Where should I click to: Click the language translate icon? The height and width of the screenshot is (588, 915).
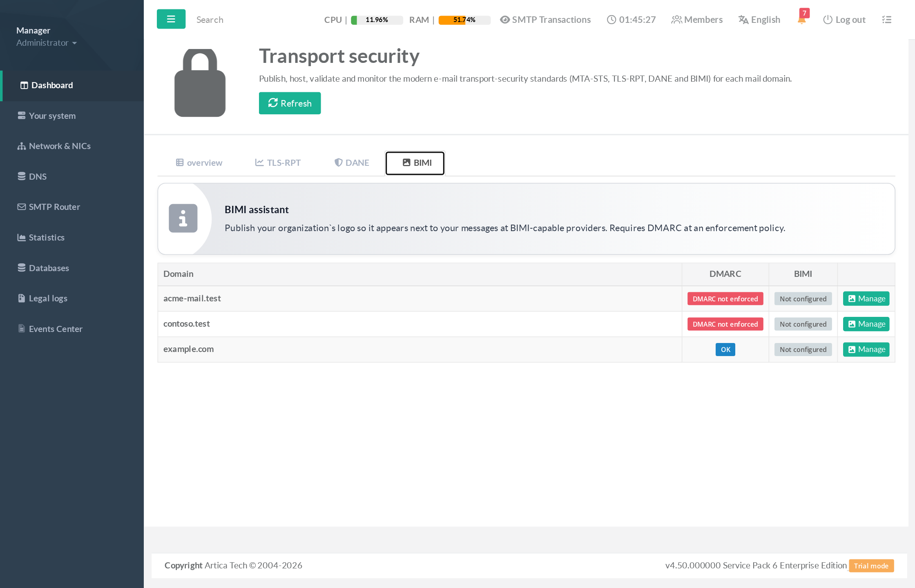point(743,20)
